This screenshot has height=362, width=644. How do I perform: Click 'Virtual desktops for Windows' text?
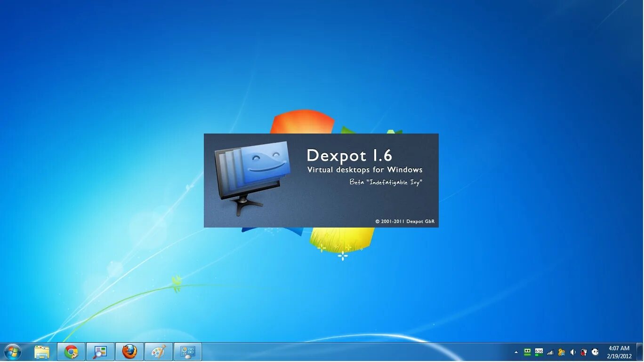(x=365, y=170)
